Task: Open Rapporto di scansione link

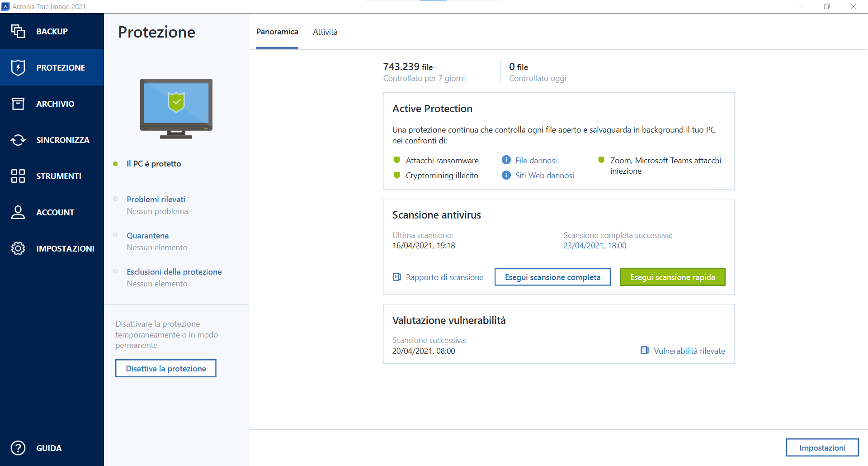Action: click(444, 277)
